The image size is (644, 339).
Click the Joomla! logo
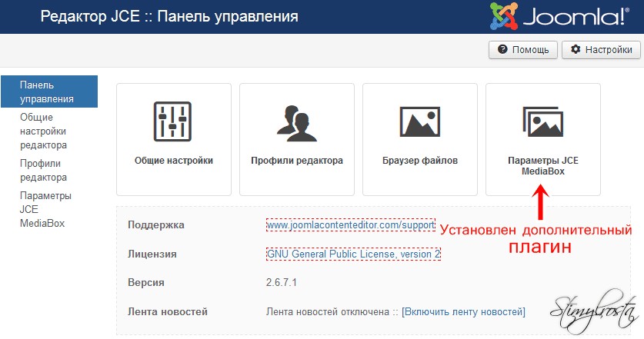point(560,16)
